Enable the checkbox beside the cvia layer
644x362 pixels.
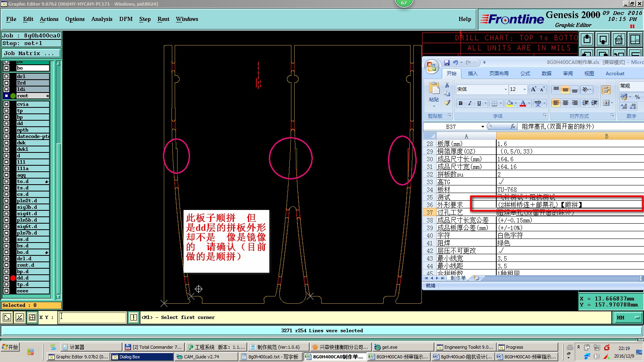point(6,104)
